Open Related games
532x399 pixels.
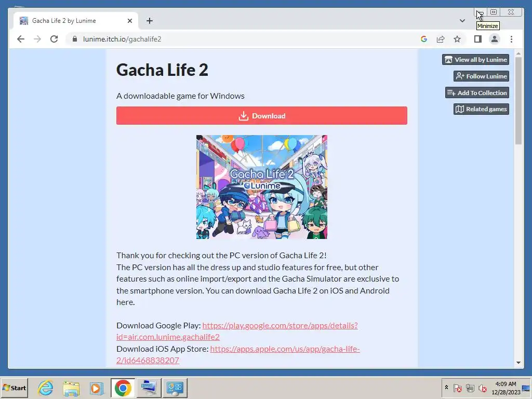click(482, 109)
